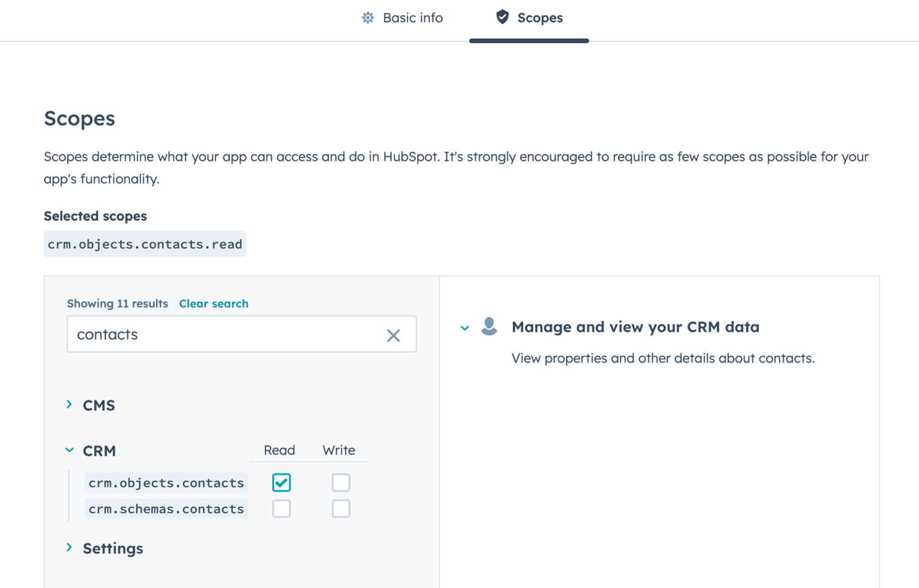Clear the contacts search with the X icon
Screen dimensions: 919x588
coord(393,336)
